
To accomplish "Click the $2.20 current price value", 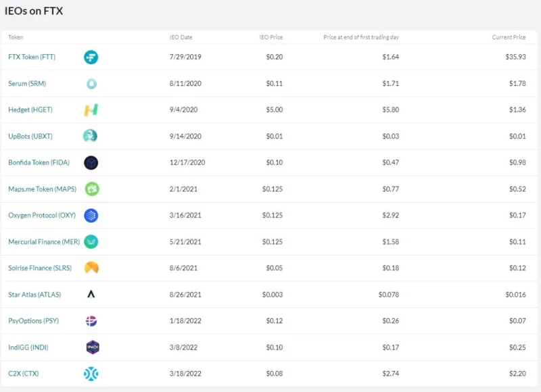I will tap(517, 373).
